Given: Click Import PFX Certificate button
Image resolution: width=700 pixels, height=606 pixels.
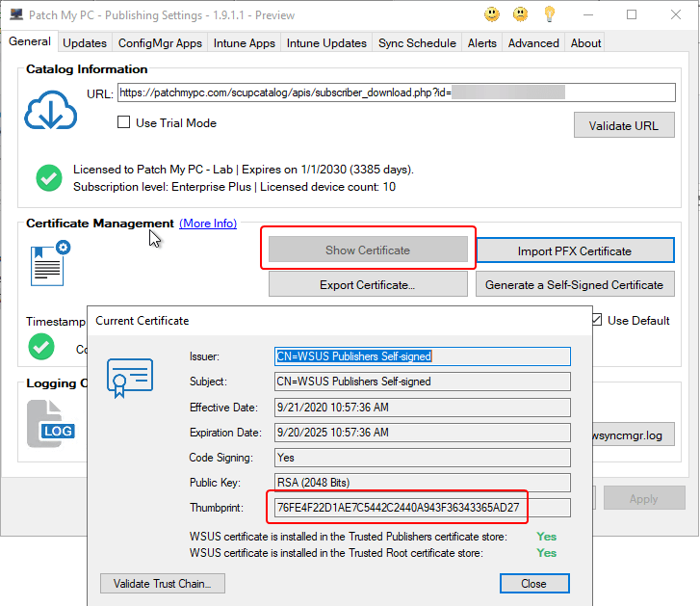Looking at the screenshot, I should pos(575,250).
